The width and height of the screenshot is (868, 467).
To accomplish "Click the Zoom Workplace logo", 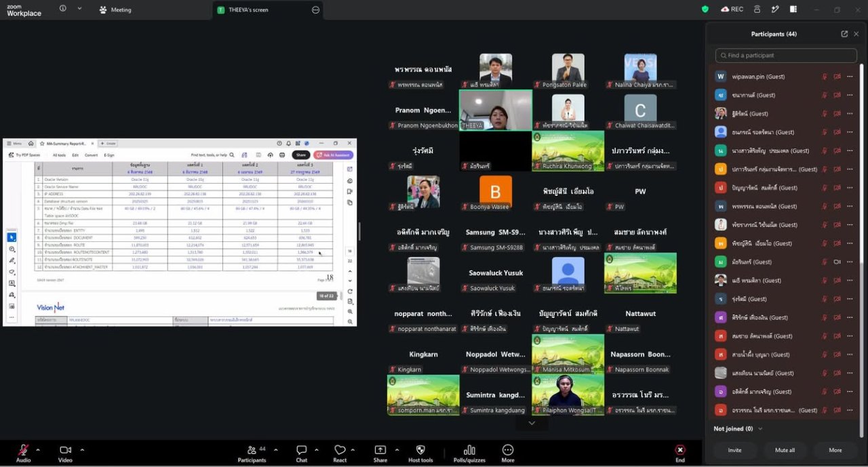I will 24,10.
